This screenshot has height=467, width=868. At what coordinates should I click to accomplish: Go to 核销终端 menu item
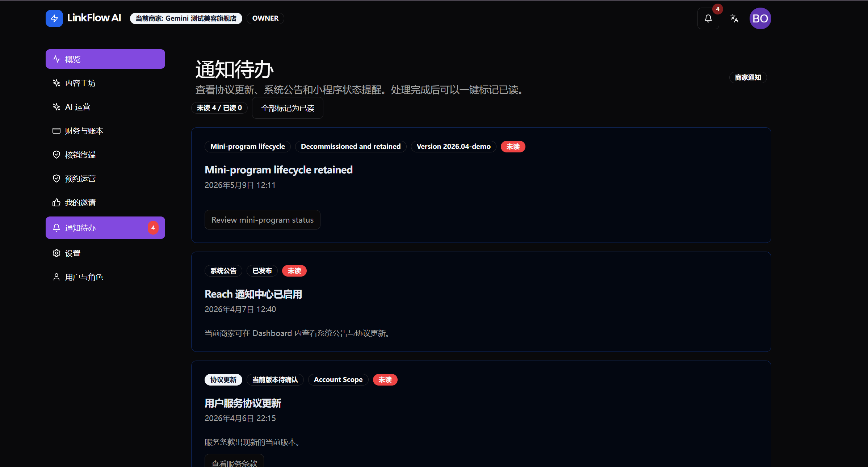click(x=105, y=155)
